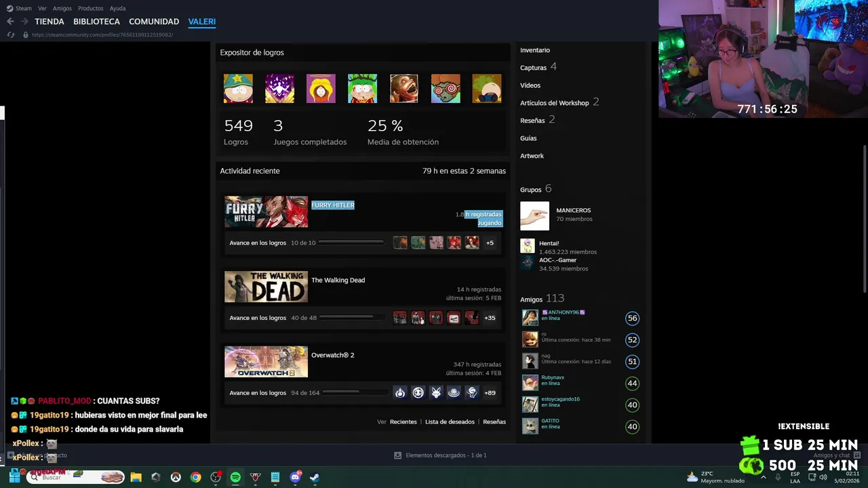Screen dimensions: 868x488
Task: Click the volume icon in system tray
Action: click(823, 477)
